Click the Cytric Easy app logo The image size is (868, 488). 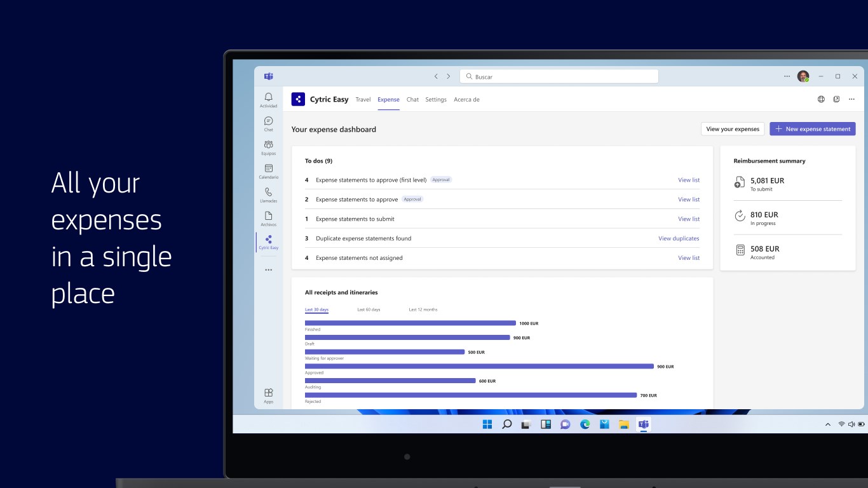pyautogui.click(x=298, y=99)
